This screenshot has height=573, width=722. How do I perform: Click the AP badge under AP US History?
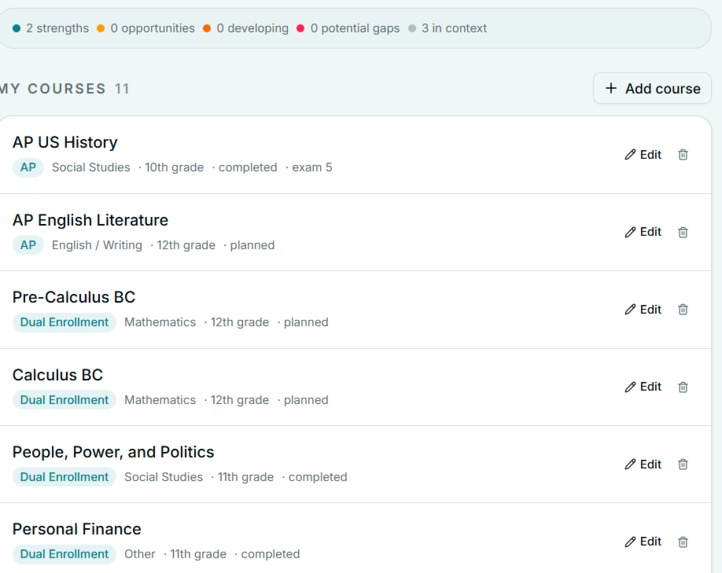(x=28, y=167)
